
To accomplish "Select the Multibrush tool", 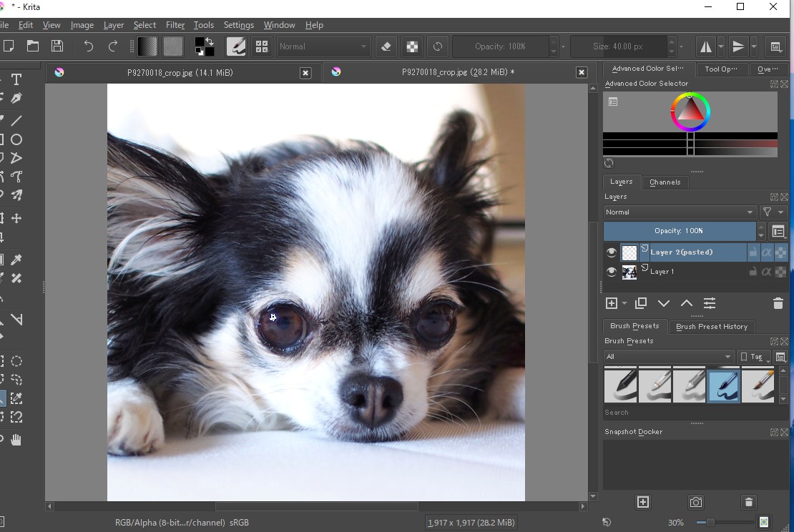I will click(16, 195).
